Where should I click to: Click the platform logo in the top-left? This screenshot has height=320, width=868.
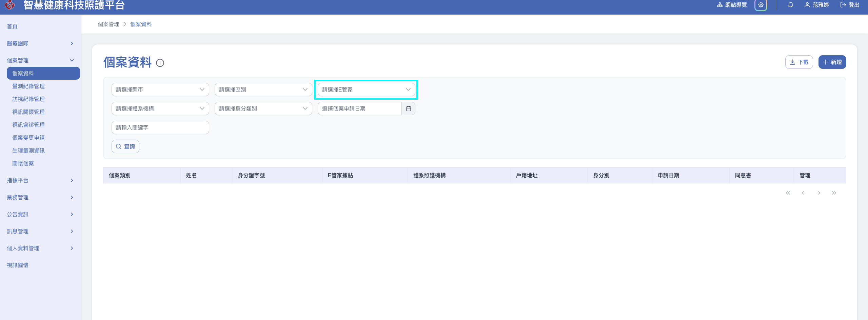click(x=10, y=5)
